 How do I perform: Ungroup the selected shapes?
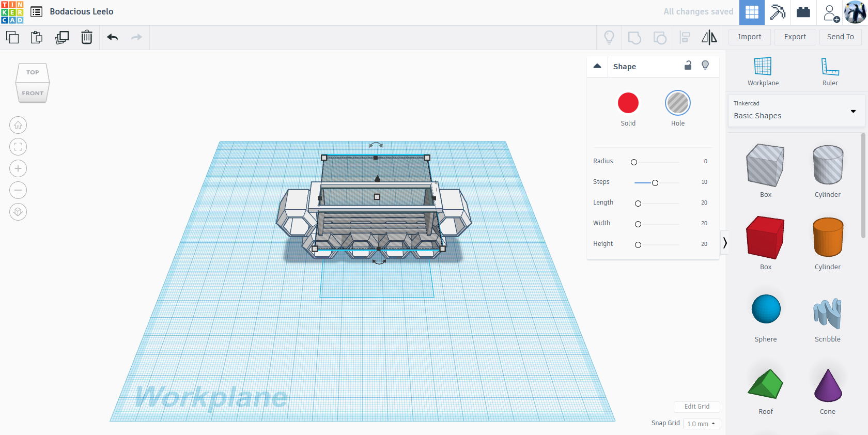coord(660,37)
